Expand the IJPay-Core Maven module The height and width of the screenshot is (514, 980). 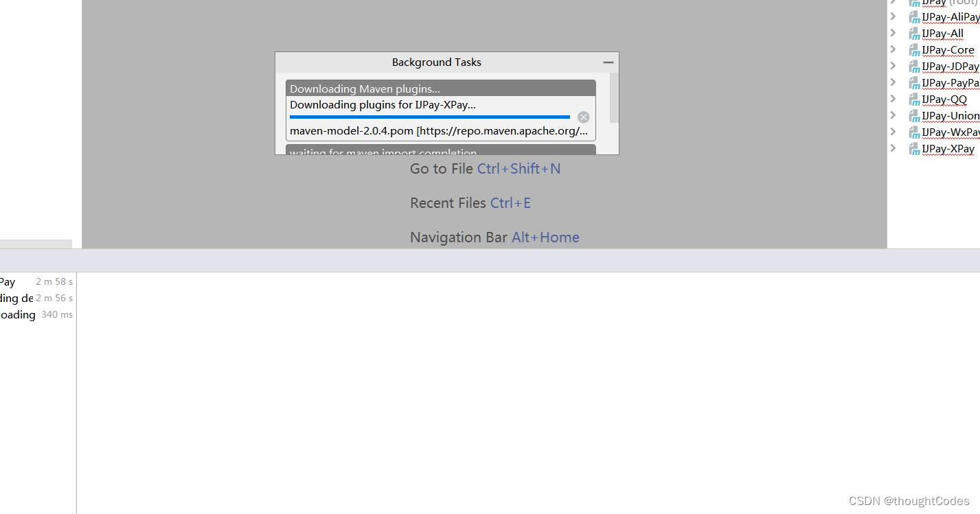893,49
